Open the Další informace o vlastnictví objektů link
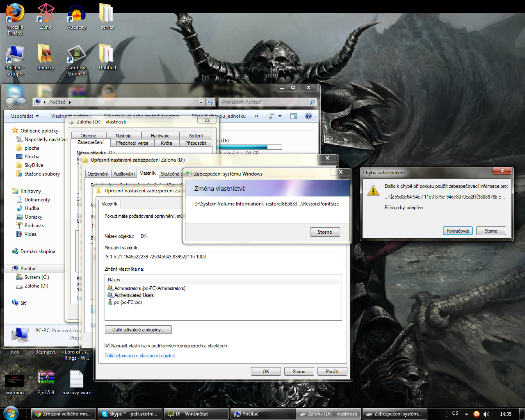The image size is (525, 420). pyautogui.click(x=140, y=356)
